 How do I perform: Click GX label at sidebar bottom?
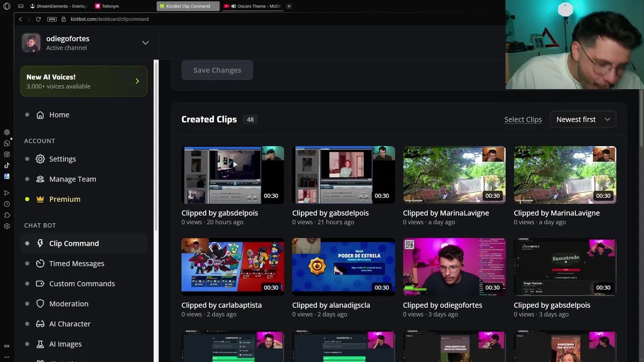[7, 346]
